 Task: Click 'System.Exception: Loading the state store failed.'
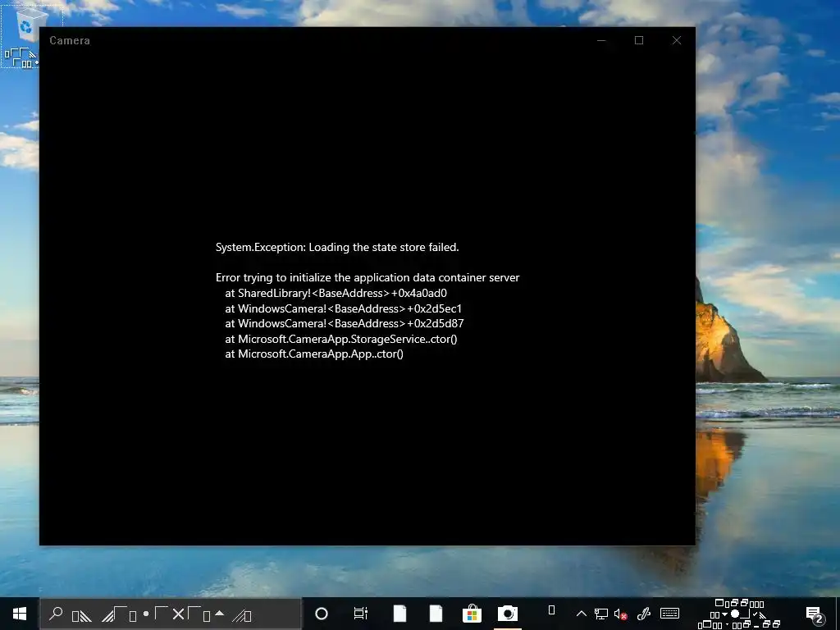pos(337,247)
